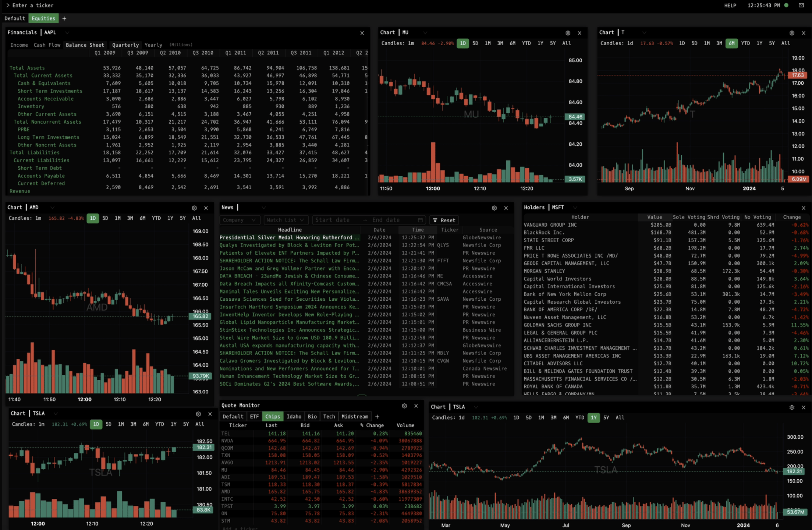This screenshot has width=812, height=530.
Task: Open settings gear on AMD chart panel
Action: [194, 208]
